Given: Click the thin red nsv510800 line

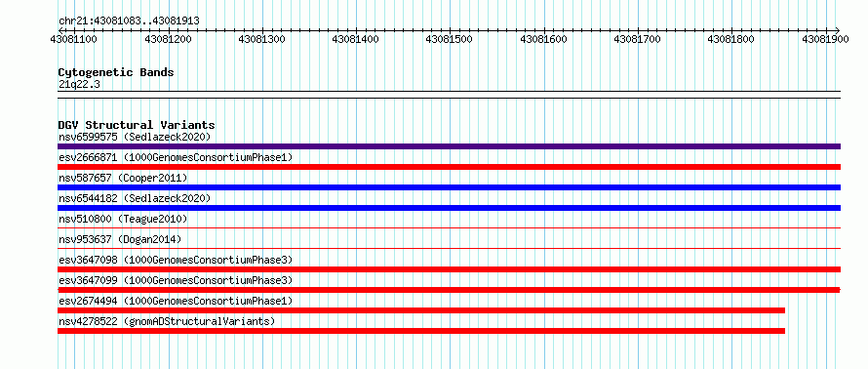Looking at the screenshot, I should tap(449, 227).
